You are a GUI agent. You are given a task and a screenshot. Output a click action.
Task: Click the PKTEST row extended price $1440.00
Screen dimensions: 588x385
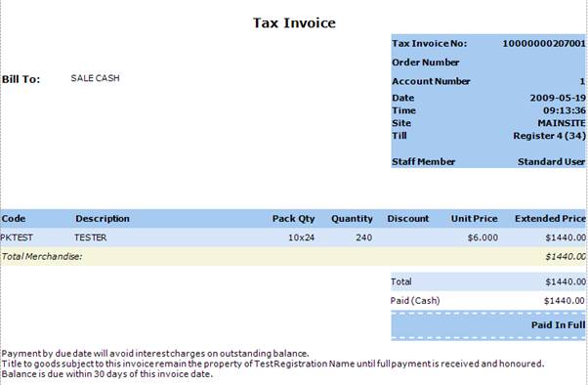coord(566,237)
